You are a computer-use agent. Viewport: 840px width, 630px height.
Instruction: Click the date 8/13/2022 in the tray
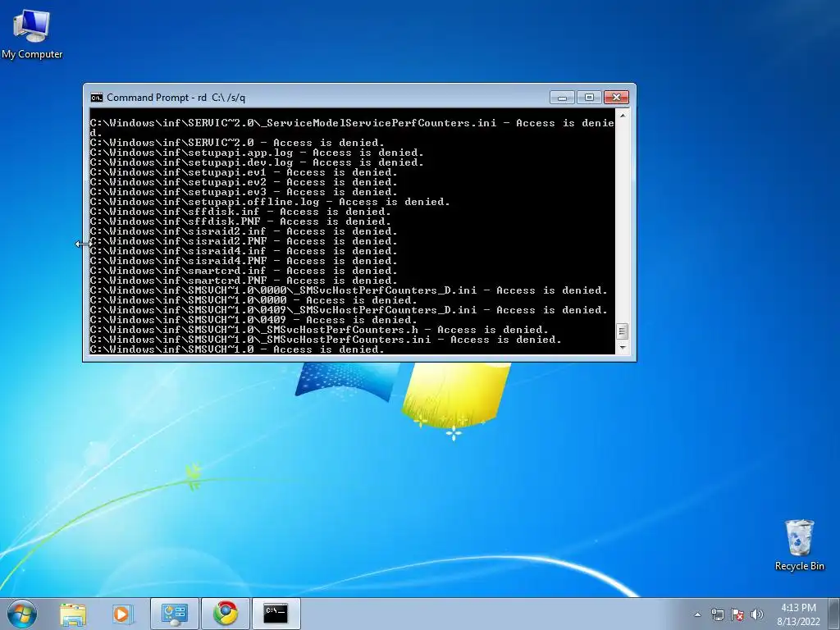coord(798,622)
